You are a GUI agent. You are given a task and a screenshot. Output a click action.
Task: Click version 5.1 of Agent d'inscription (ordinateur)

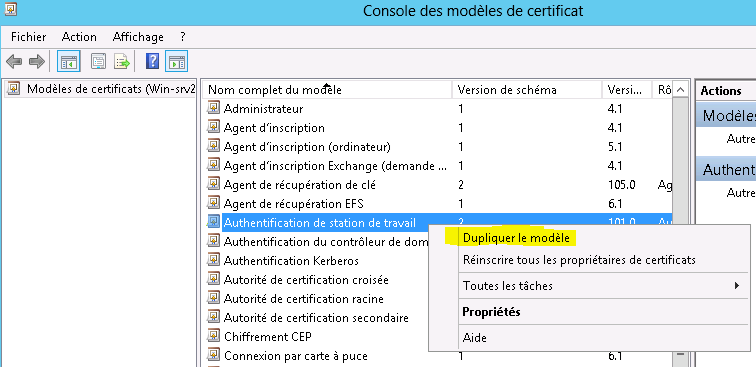615,147
